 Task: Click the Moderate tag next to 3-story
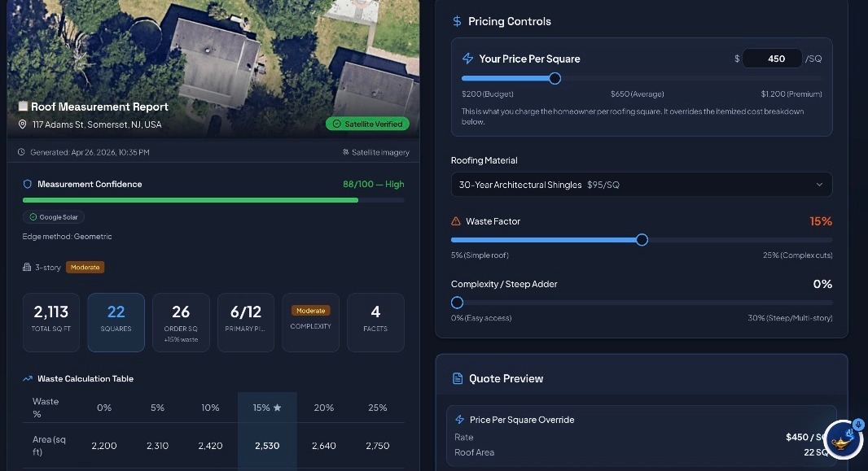[85, 267]
